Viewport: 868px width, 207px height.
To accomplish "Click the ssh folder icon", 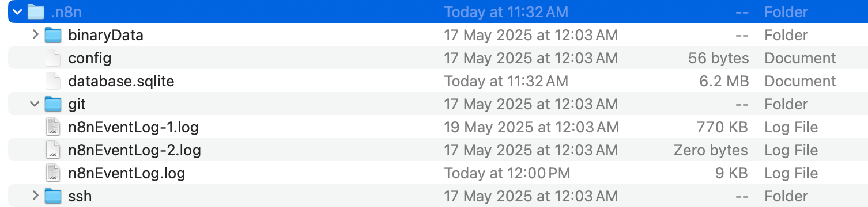I will [x=53, y=196].
